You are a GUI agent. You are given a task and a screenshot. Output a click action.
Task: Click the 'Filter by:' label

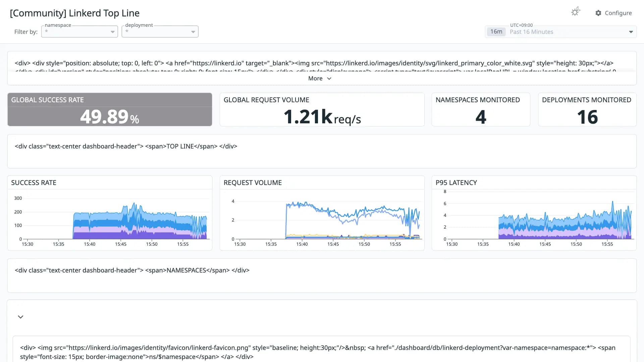click(26, 32)
